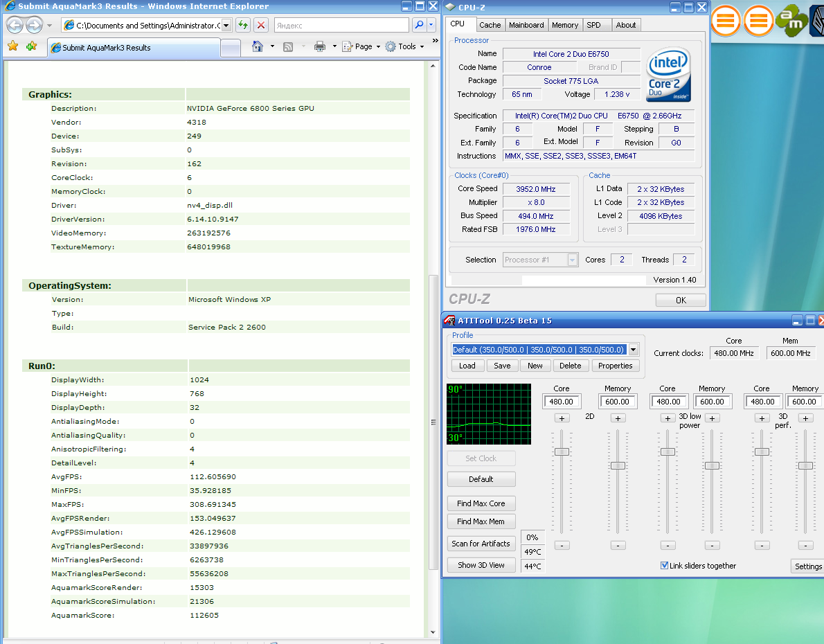
Task: Click the RSS feeds icon in IE
Action: click(288, 47)
